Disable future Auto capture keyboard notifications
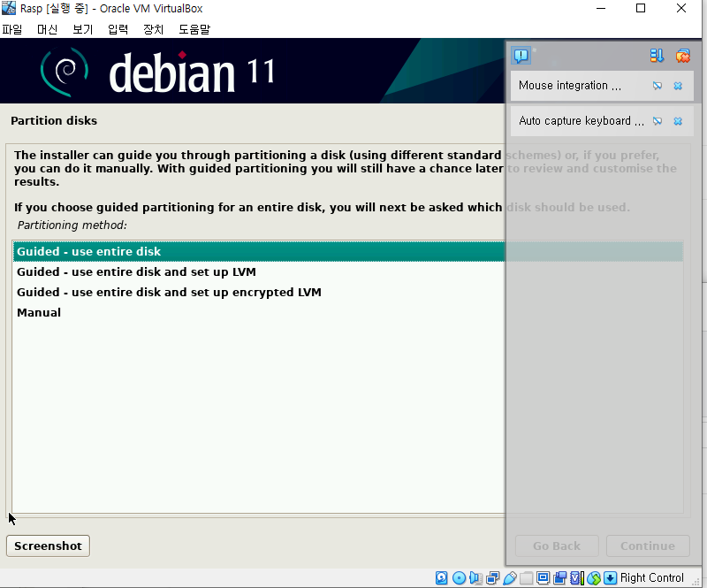 click(658, 121)
